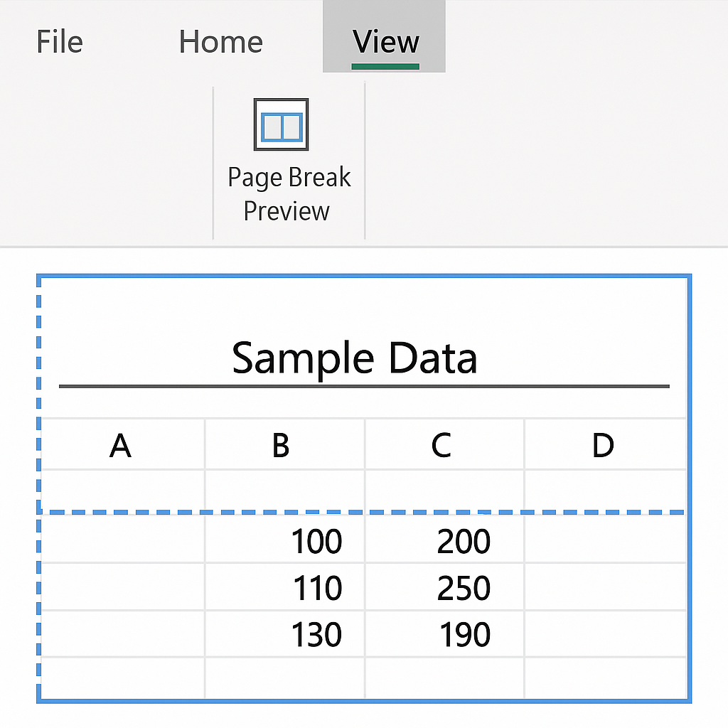Select the Sample Data title cell

[354, 358]
